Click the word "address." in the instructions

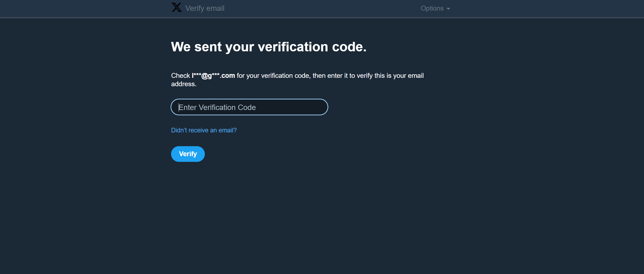(x=183, y=84)
